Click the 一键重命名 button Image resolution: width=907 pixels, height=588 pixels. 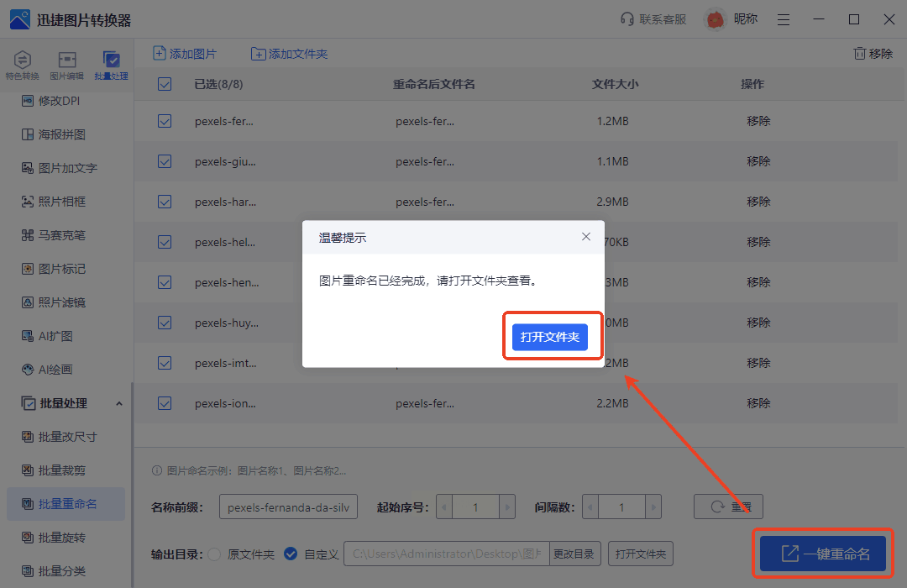tap(822, 554)
